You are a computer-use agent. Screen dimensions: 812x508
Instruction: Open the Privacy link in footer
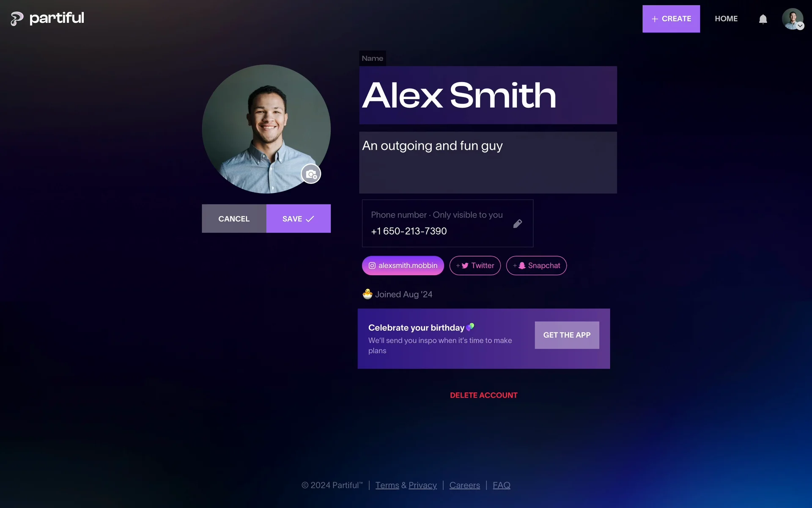(422, 485)
